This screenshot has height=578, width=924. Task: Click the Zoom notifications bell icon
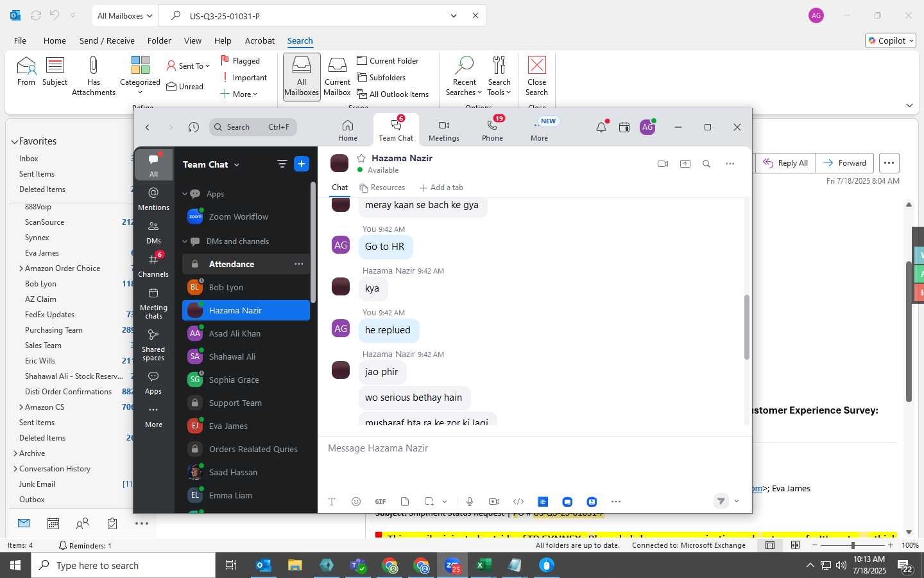(601, 127)
